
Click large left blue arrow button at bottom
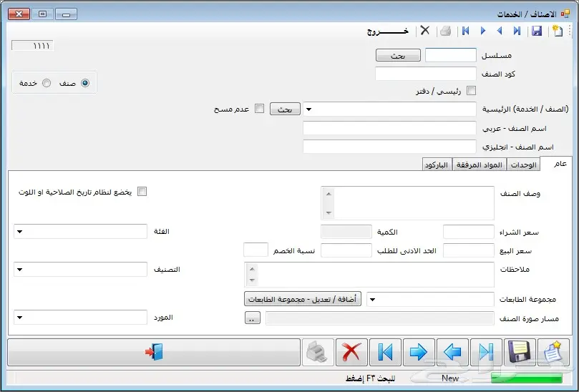point(452,352)
